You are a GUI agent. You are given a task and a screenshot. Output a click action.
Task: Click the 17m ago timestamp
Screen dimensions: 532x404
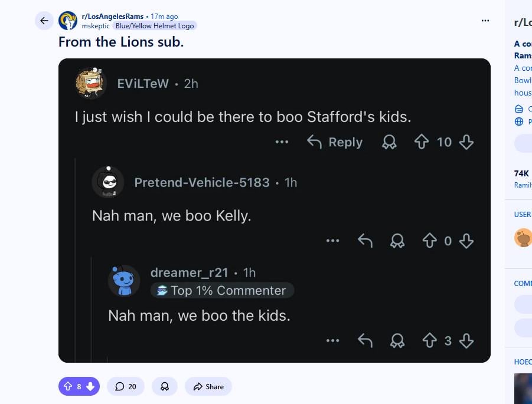pyautogui.click(x=164, y=16)
